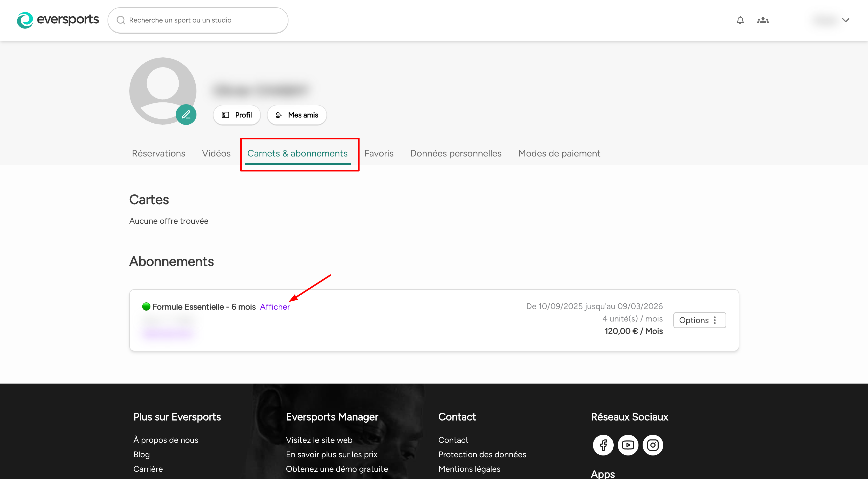Click the edit avatar pencil icon
The width and height of the screenshot is (868, 479).
click(x=186, y=115)
